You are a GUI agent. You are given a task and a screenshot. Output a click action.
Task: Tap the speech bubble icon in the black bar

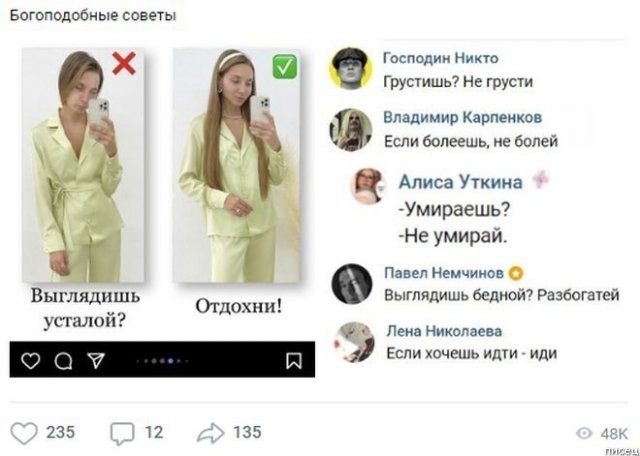pos(63,361)
